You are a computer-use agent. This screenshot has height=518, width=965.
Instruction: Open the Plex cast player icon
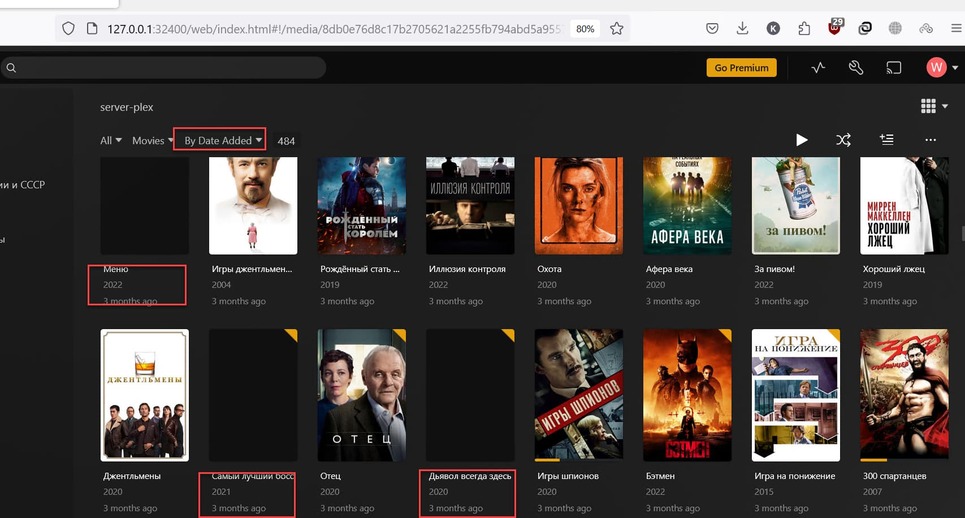tap(894, 68)
